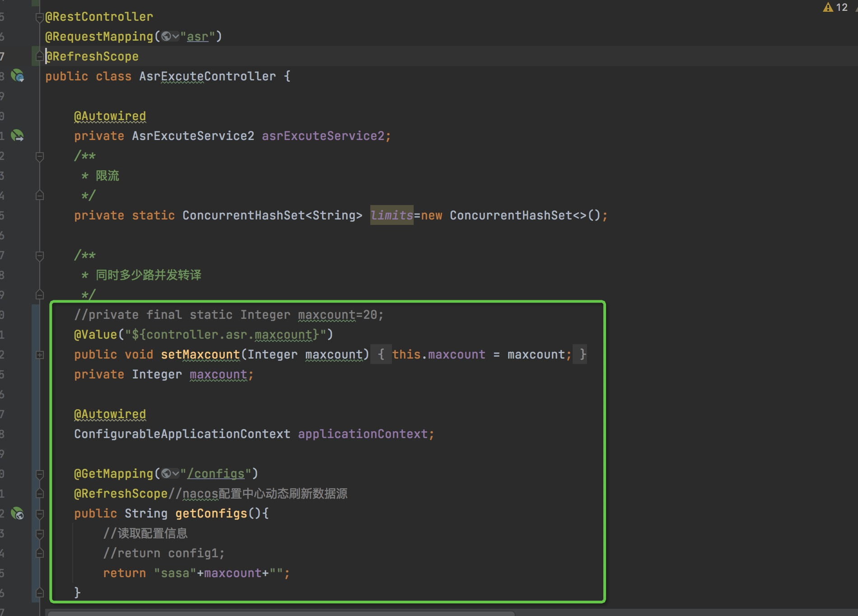The height and width of the screenshot is (616, 858).
Task: Click the @RestController annotation text
Action: (x=99, y=17)
